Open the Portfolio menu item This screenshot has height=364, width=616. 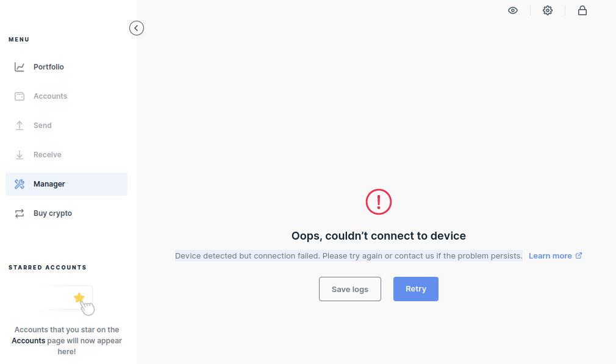pyautogui.click(x=49, y=67)
